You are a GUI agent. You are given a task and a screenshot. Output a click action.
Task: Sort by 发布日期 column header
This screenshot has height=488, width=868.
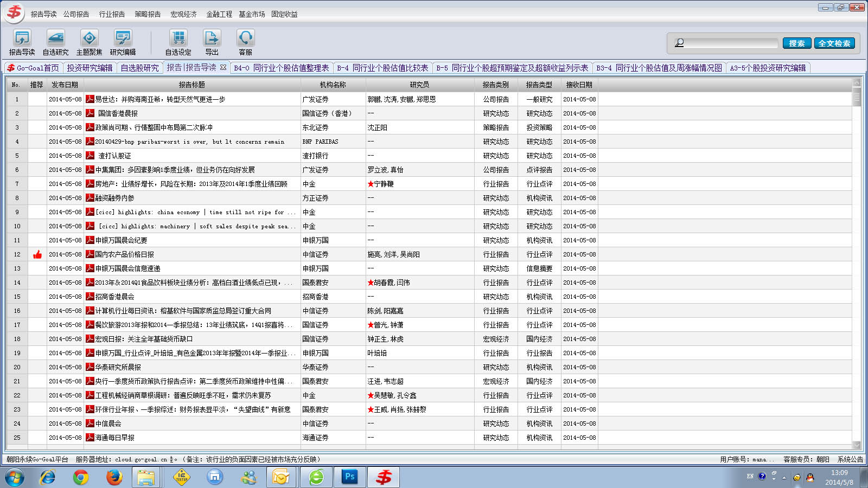pyautogui.click(x=65, y=85)
